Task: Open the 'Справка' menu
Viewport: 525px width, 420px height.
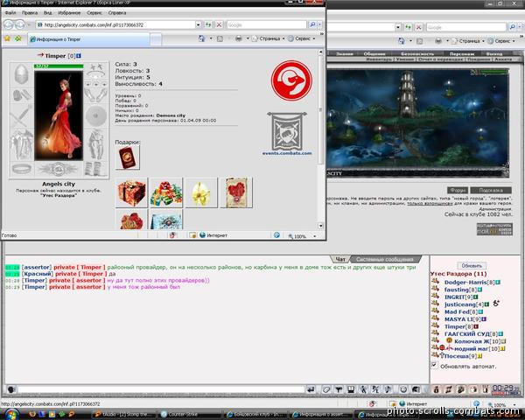Action: [x=117, y=13]
